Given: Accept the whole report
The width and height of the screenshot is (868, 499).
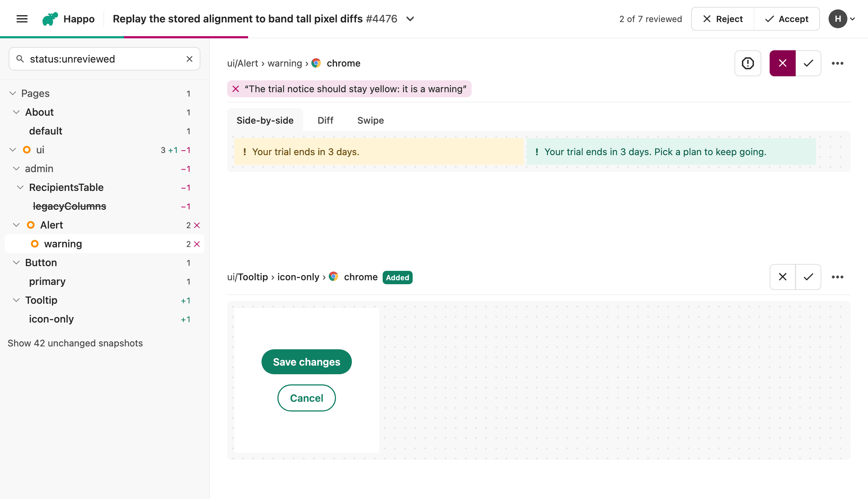Looking at the screenshot, I should [x=787, y=19].
